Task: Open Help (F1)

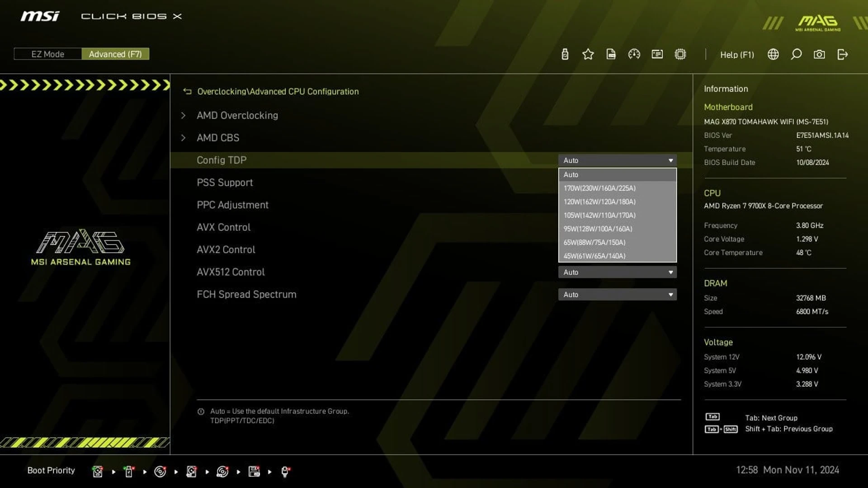Action: tap(737, 55)
